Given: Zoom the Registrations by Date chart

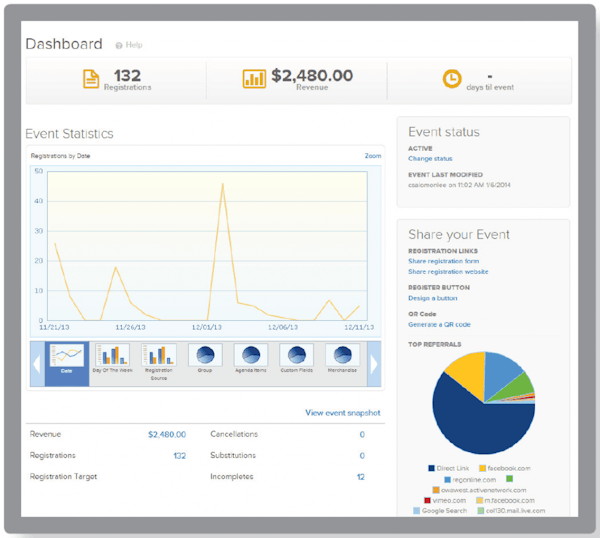Looking at the screenshot, I should click(x=373, y=156).
